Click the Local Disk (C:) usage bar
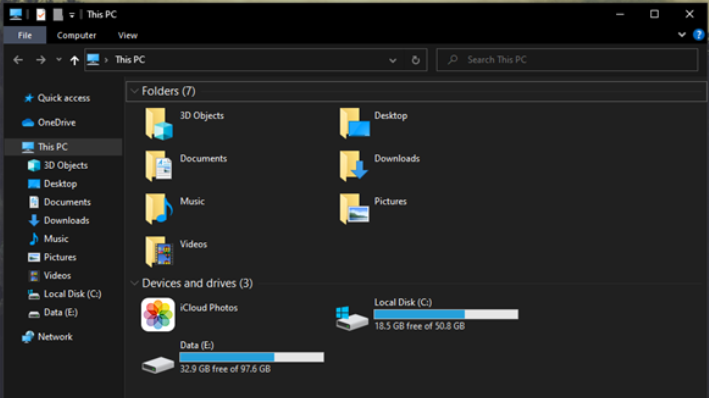This screenshot has height=398, width=709. (446, 314)
